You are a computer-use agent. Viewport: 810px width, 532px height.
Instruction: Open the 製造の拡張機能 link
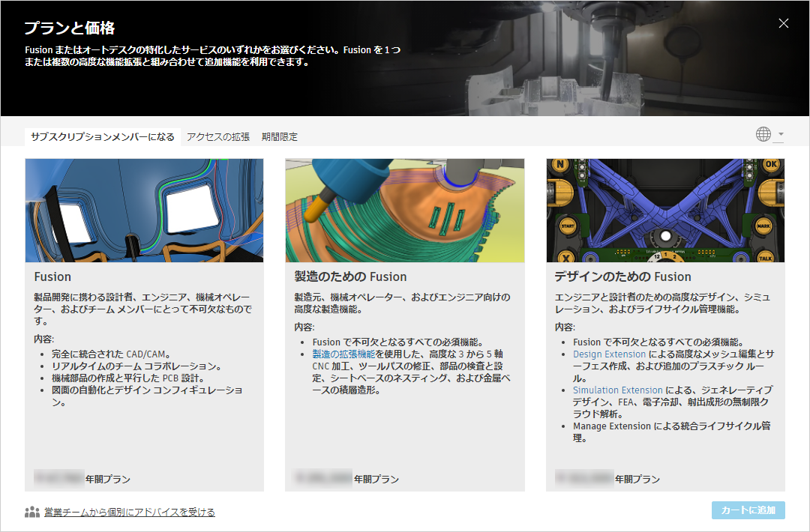tap(343, 354)
